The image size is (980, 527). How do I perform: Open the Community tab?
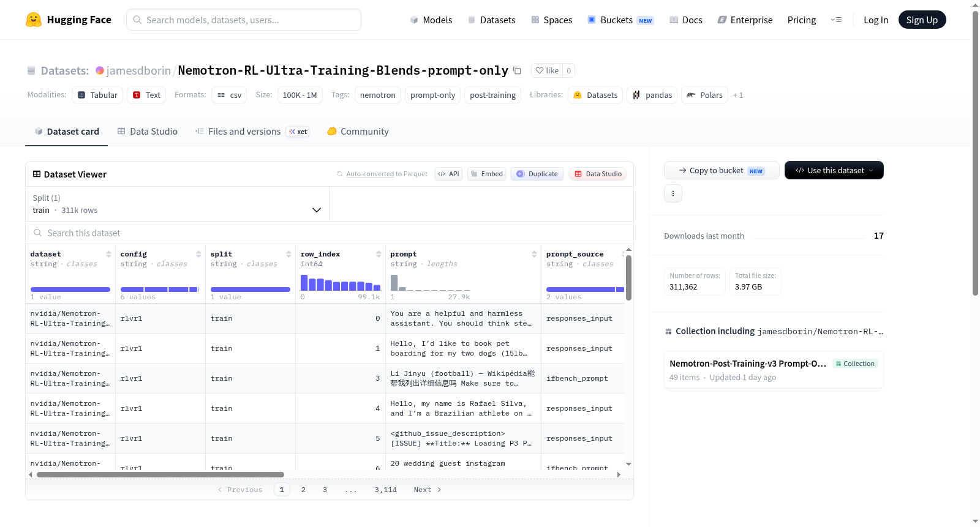pyautogui.click(x=358, y=131)
